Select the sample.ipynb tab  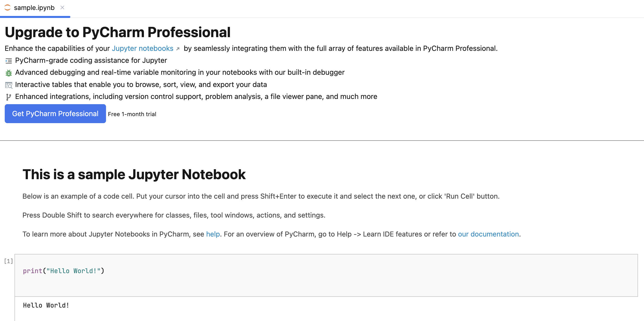click(34, 8)
